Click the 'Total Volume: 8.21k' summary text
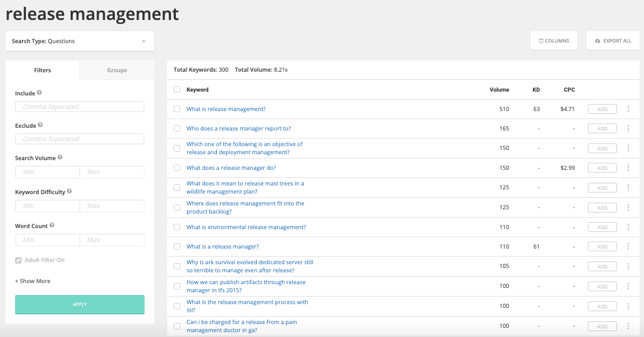This screenshot has height=337, width=644. pyautogui.click(x=261, y=70)
